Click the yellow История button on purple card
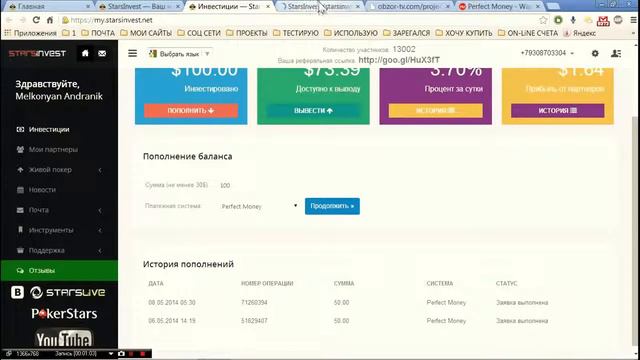This screenshot has height=360, width=640. pos(436,111)
